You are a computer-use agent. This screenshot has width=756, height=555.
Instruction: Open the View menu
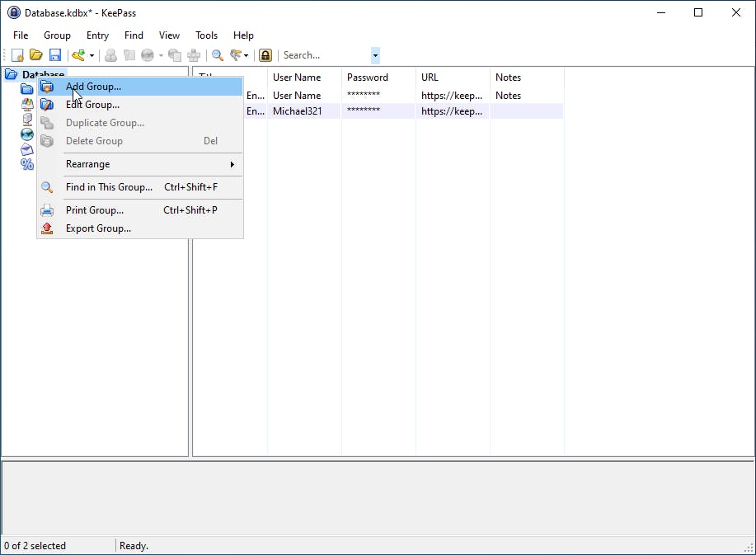(x=169, y=35)
